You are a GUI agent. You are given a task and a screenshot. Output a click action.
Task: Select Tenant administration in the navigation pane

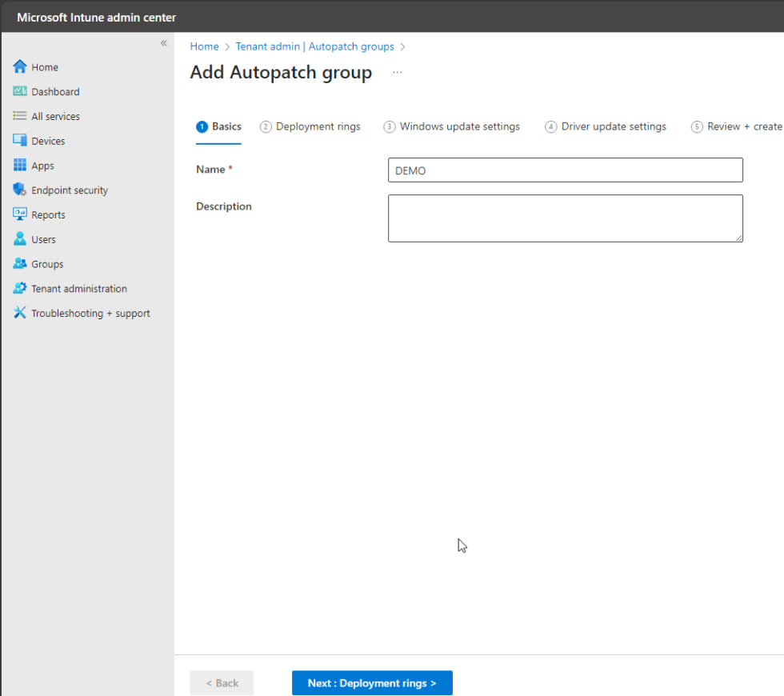[x=78, y=288]
